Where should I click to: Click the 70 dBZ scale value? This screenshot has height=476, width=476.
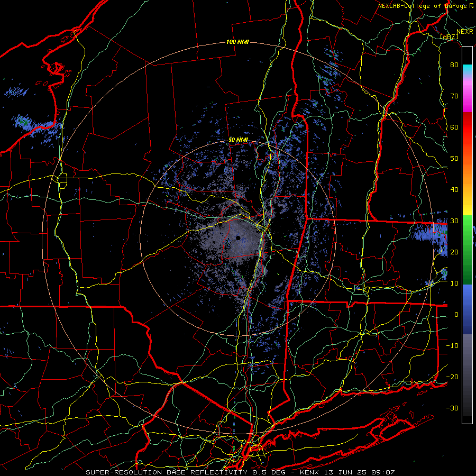(x=454, y=96)
